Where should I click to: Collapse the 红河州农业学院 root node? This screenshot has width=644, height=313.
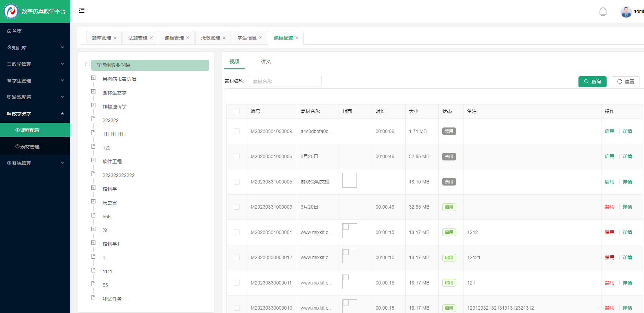point(87,64)
